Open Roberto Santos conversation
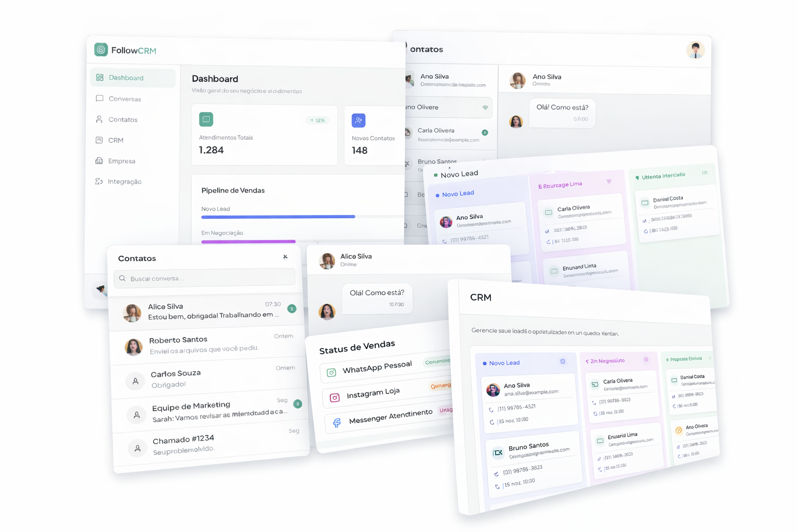Image resolution: width=798 pixels, height=532 pixels. pyautogui.click(x=208, y=345)
